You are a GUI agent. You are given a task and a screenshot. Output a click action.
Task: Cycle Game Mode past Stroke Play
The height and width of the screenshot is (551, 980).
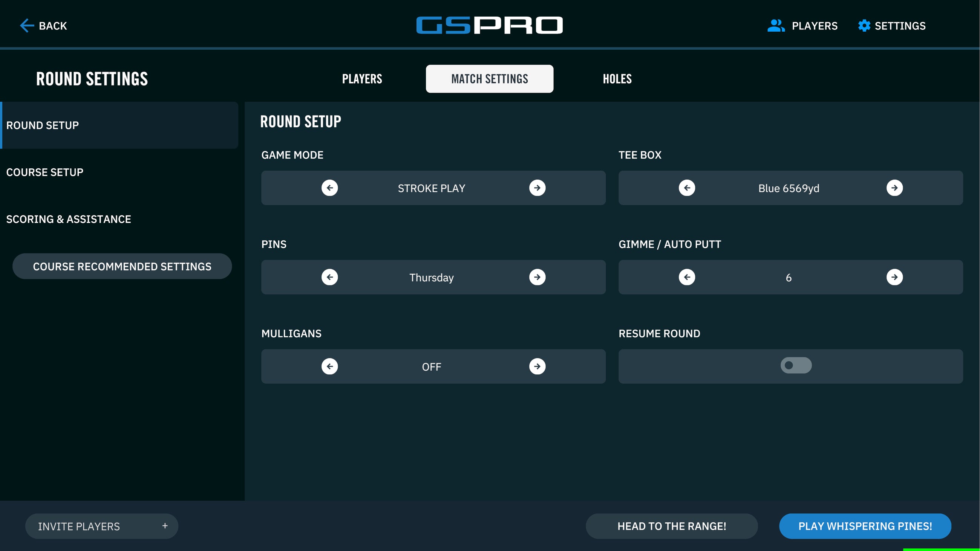(537, 188)
